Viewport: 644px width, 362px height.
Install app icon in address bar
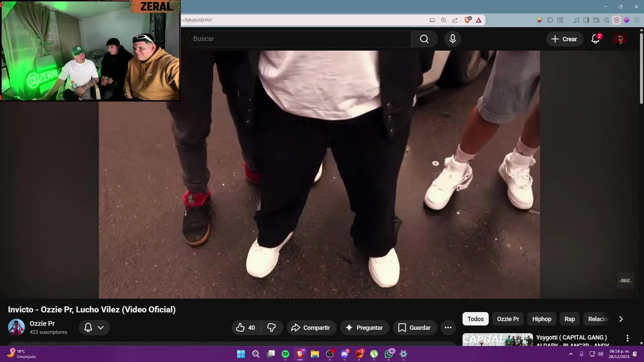pyautogui.click(x=432, y=20)
